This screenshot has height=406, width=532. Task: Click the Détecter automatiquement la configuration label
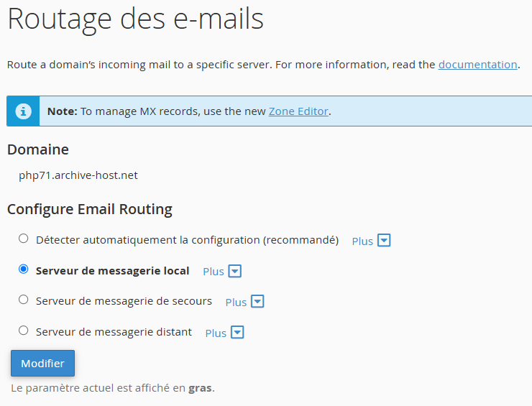[x=187, y=240]
